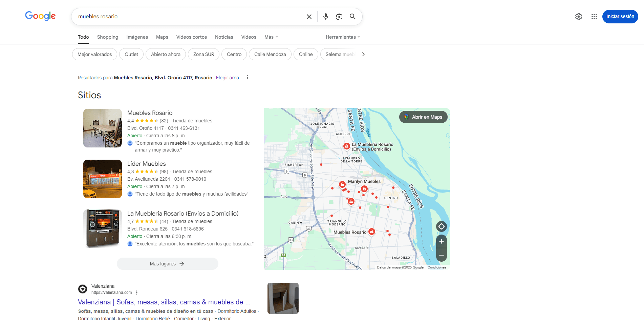Open the Videos tab
The image size is (644, 321).
click(249, 37)
